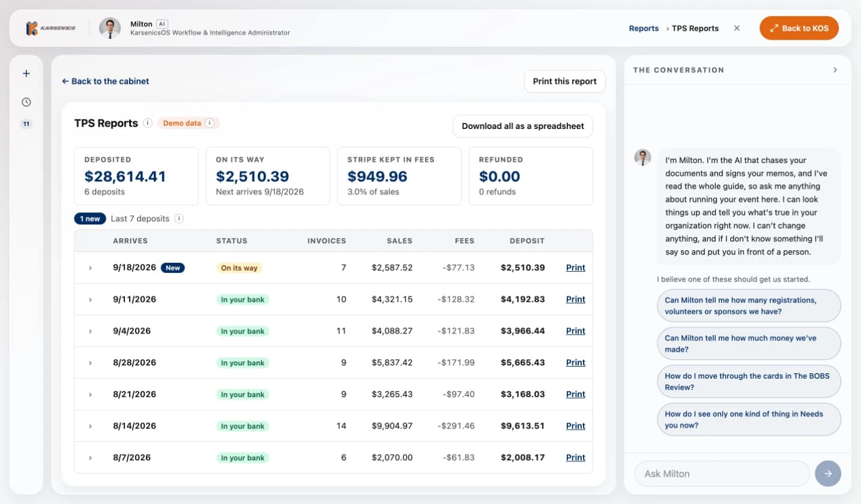The width and height of the screenshot is (861, 504).
Task: Click the Fees column header
Action: [464, 241]
